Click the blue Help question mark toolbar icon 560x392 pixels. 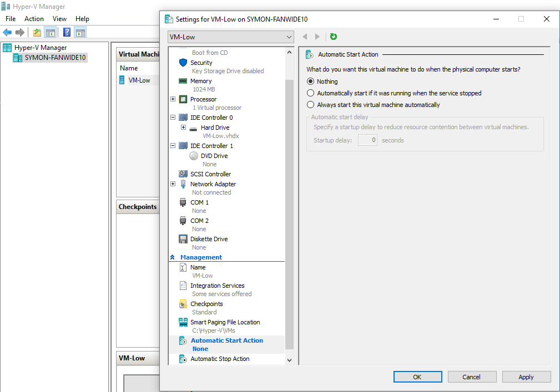(67, 33)
